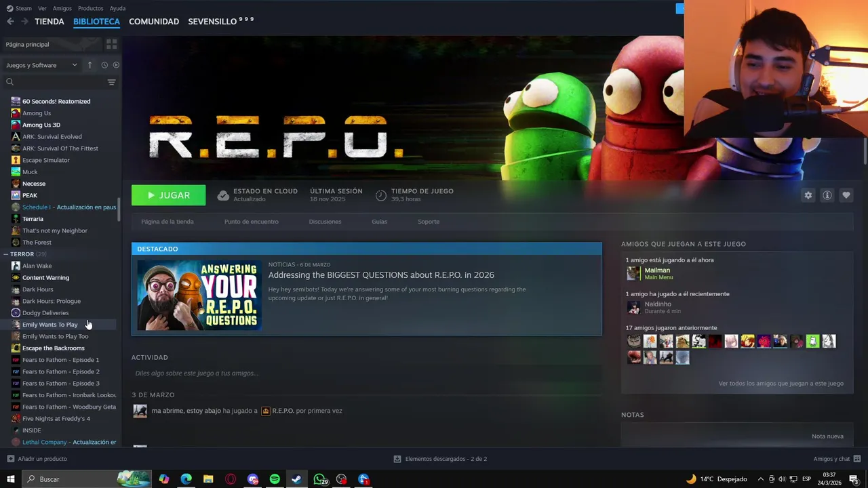Open Página de la tienda link
Image resolution: width=868 pixels, height=488 pixels.
click(167, 222)
